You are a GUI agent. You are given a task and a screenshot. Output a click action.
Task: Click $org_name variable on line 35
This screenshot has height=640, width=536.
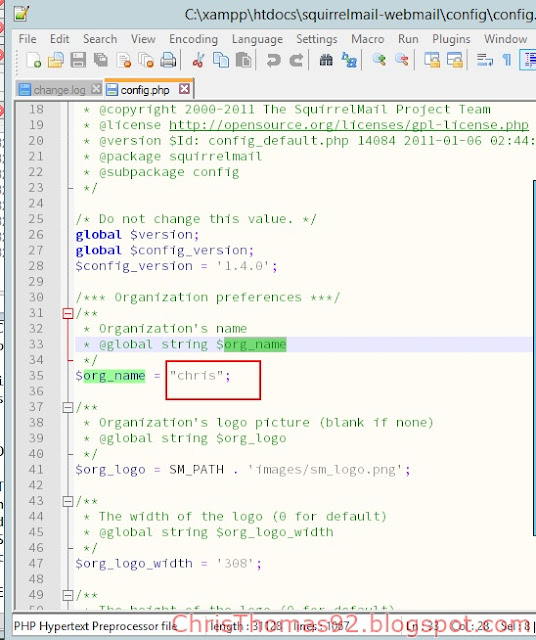110,376
